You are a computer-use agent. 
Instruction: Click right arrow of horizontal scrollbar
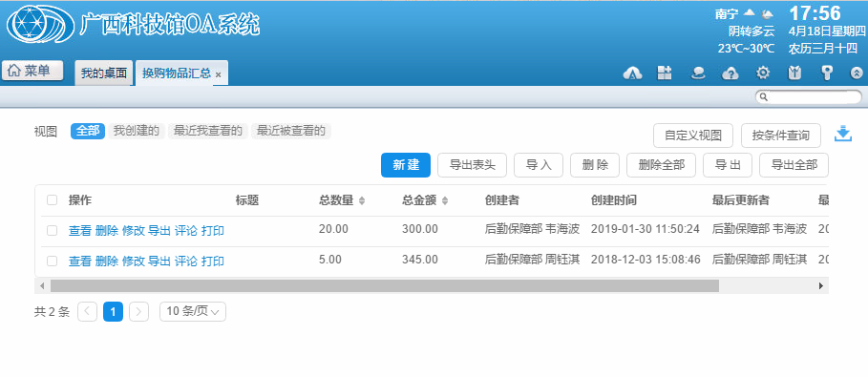[x=821, y=285]
